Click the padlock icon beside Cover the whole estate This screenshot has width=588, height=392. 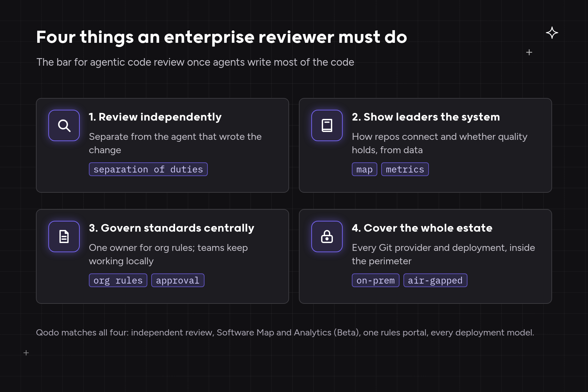coord(327,237)
